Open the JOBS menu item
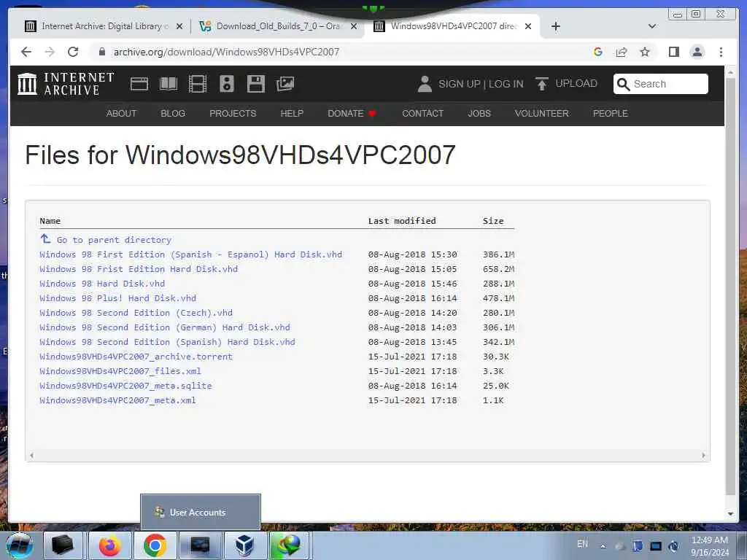747x560 pixels. point(479,113)
